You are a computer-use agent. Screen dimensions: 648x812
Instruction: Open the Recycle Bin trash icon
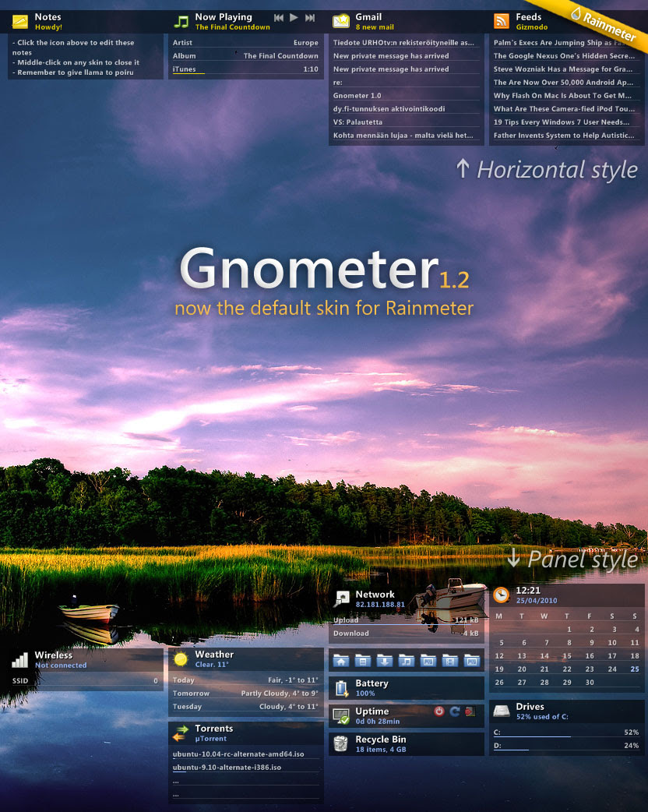(340, 744)
